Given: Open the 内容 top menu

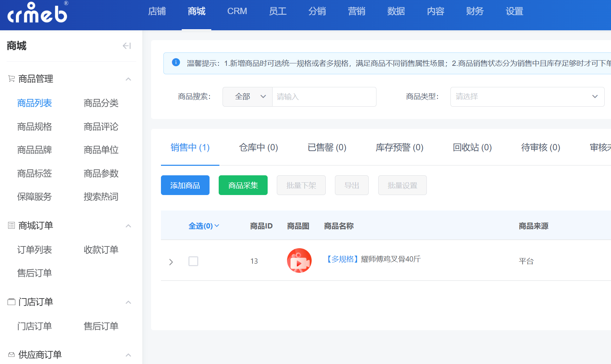Looking at the screenshot, I should point(436,11).
